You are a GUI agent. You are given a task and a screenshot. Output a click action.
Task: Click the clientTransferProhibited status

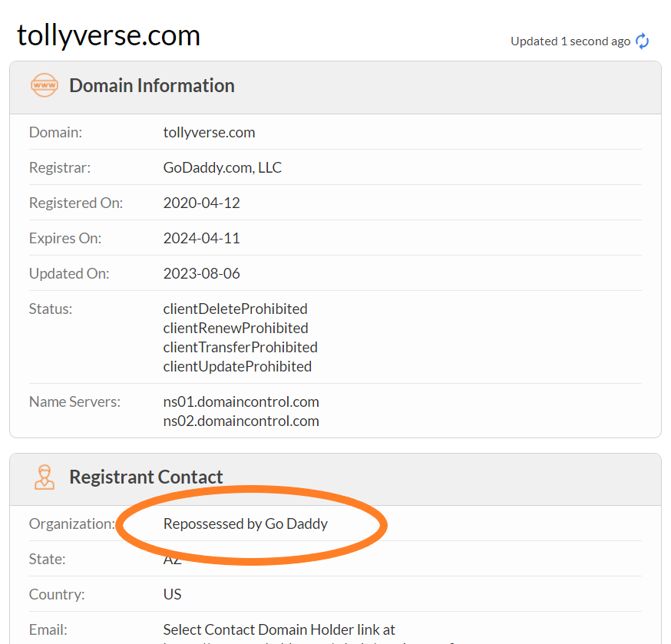coord(240,348)
